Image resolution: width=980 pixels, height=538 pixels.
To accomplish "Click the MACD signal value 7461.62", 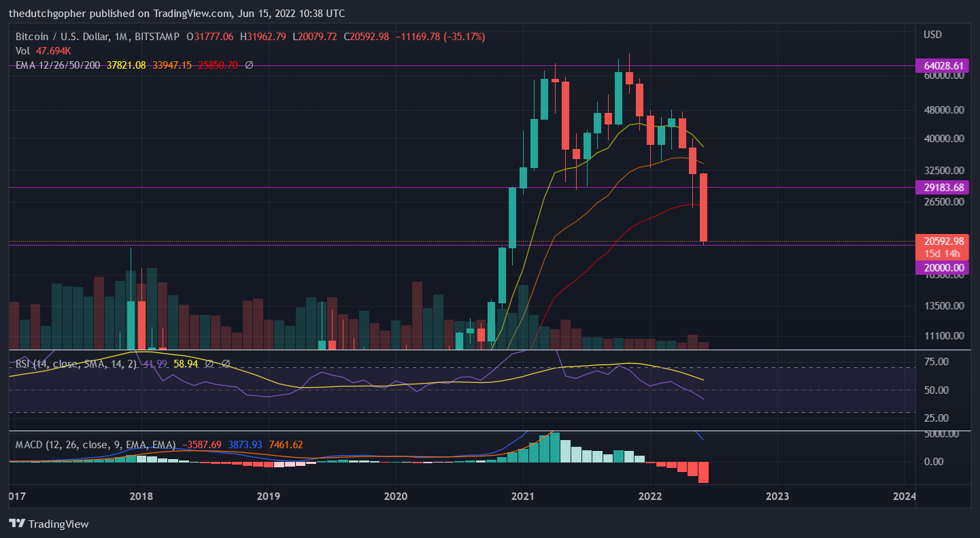I will (x=286, y=445).
